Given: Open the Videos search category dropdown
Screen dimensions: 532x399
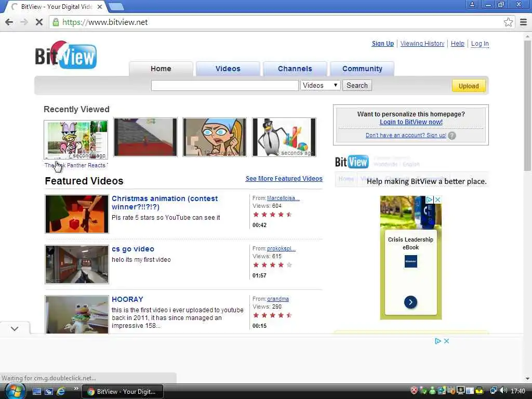Looking at the screenshot, I should pos(320,86).
